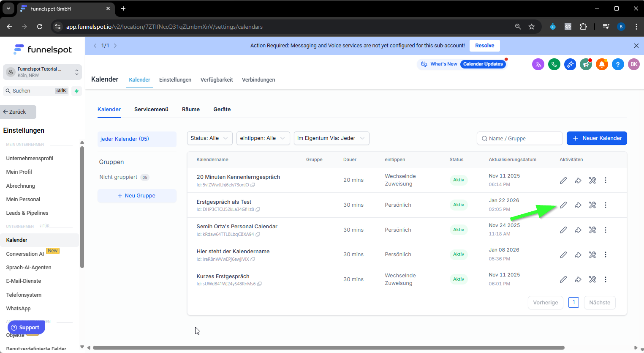
Task: Open the Status: Alle dropdown
Action: coord(209,138)
